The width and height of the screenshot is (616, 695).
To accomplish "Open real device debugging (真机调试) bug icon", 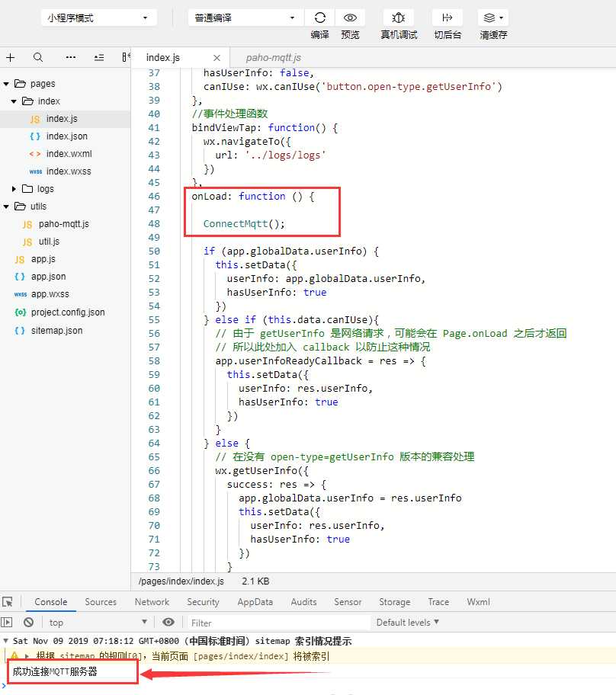I will point(399,18).
